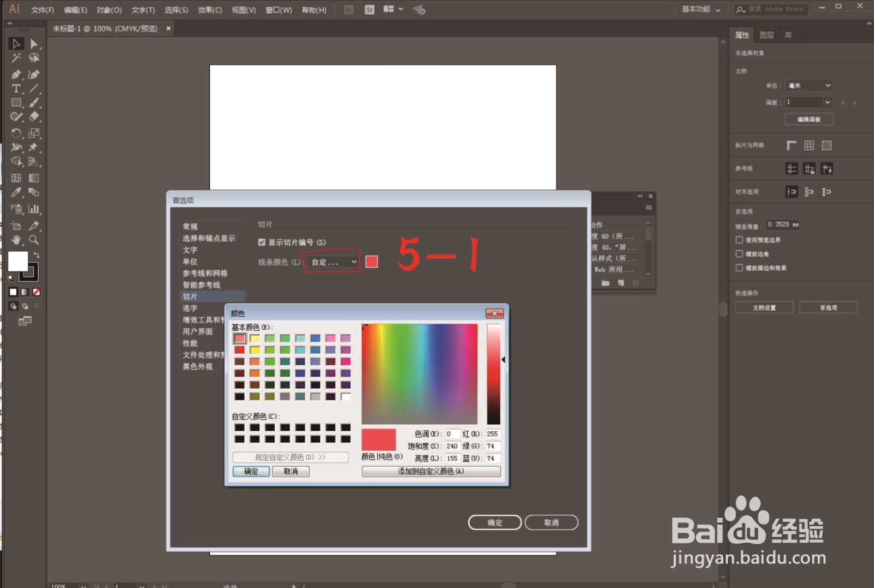This screenshot has width=874, height=588.
Task: Switch to the 库 panel tab
Action: point(788,35)
